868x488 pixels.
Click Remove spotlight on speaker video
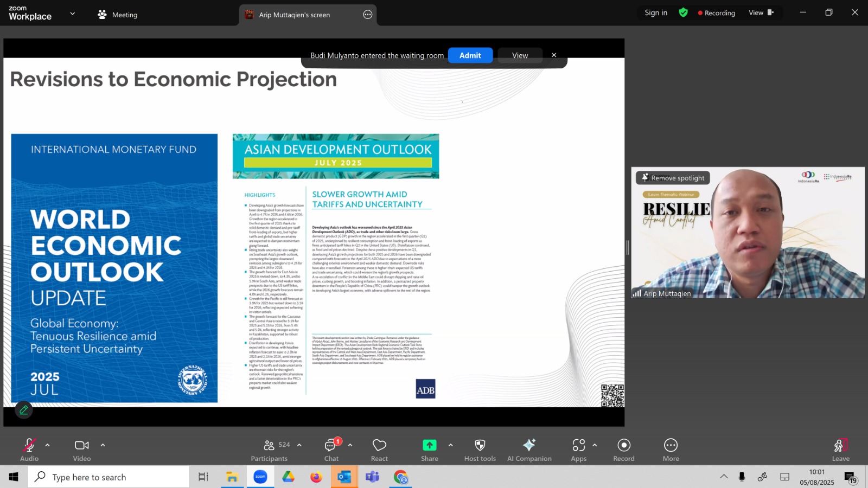pyautogui.click(x=673, y=178)
